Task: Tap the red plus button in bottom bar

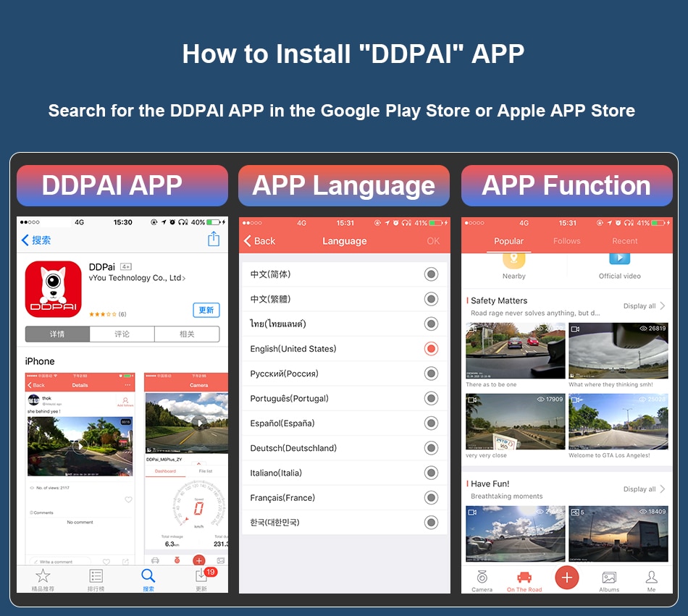Action: [567, 578]
